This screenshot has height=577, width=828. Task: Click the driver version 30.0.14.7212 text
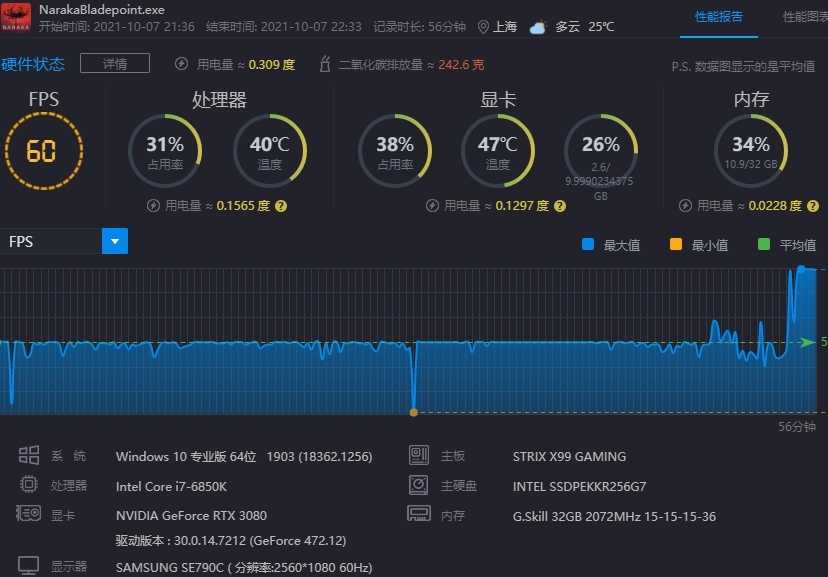pyautogui.click(x=231, y=541)
